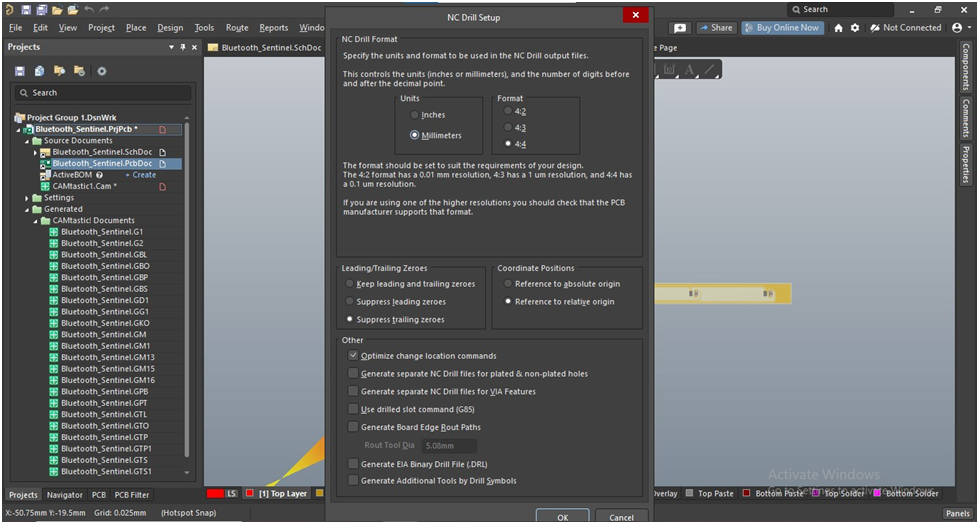Viewport: 979px width, 524px height.
Task: Expand the Settings folder in the project tree
Action: pos(27,198)
